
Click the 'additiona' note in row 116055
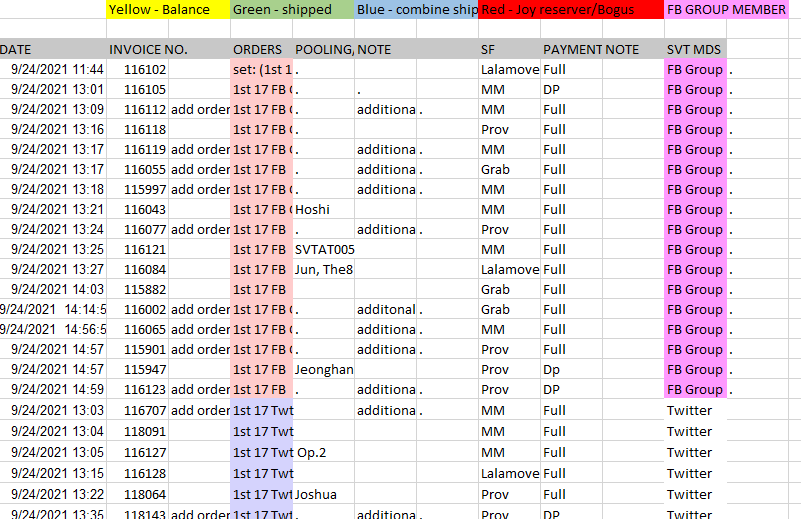(386, 169)
